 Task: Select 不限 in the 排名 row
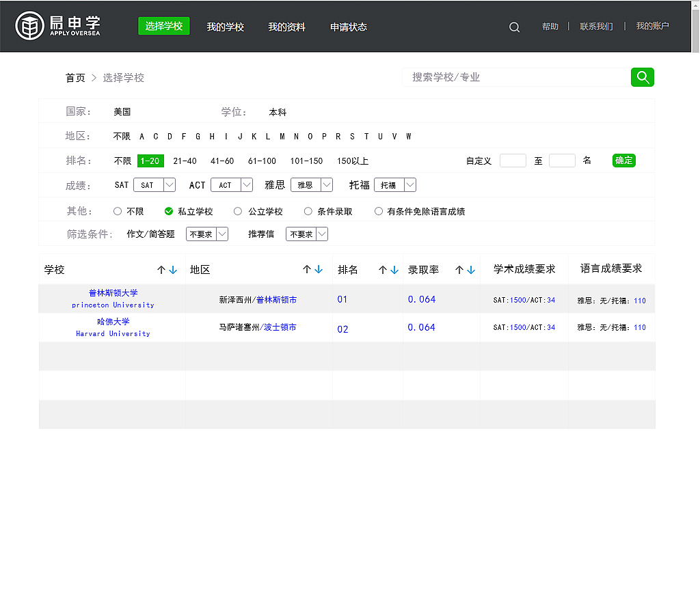pyautogui.click(x=123, y=161)
